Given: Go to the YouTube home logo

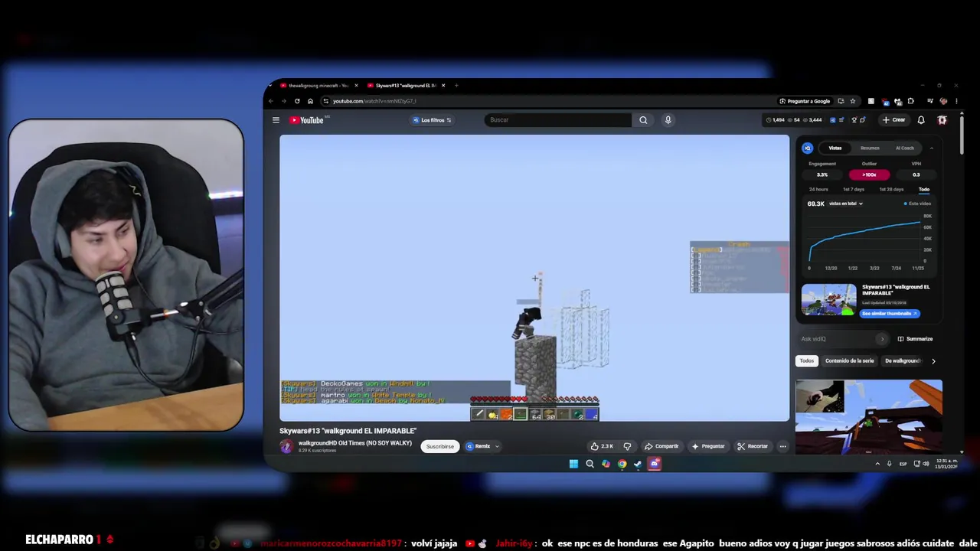Looking at the screenshot, I should 306,120.
